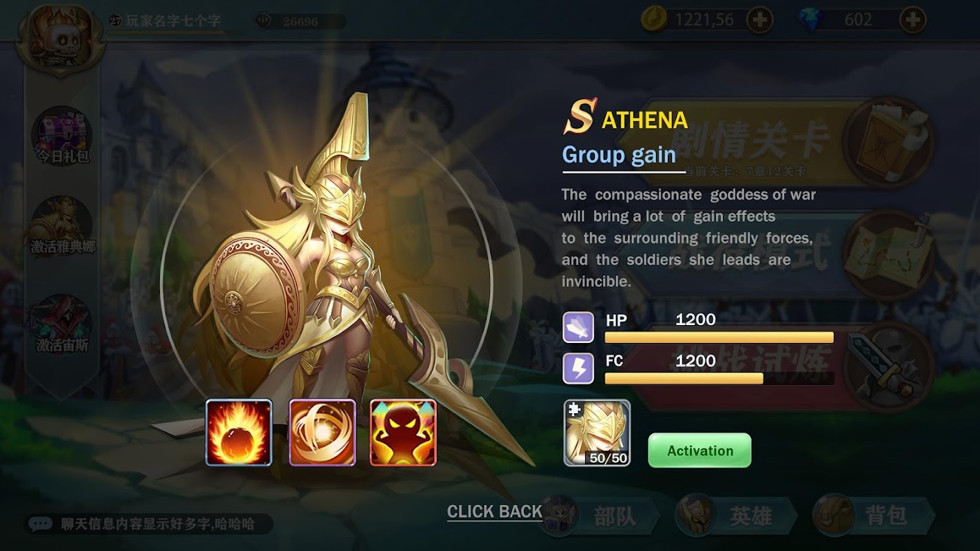
Task: Open the chat message bar
Action: [149, 524]
